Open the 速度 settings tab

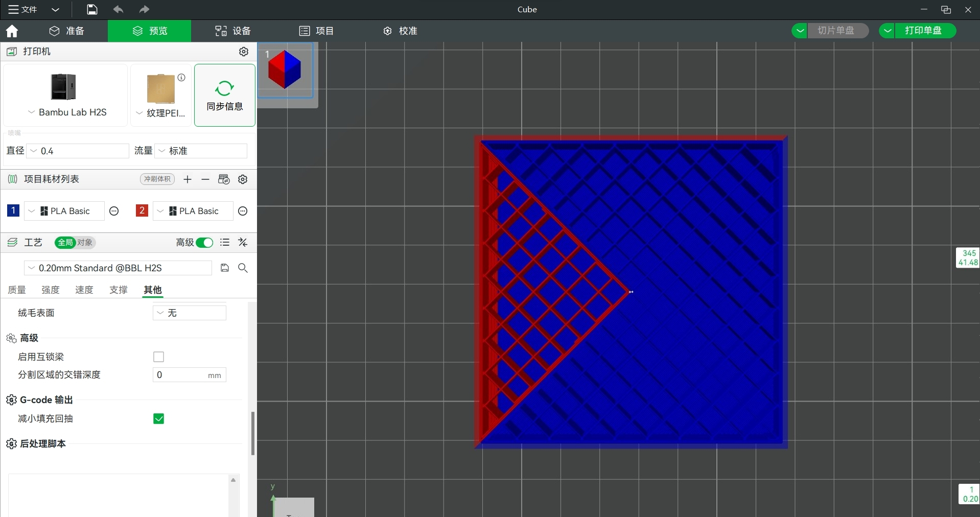(x=84, y=290)
